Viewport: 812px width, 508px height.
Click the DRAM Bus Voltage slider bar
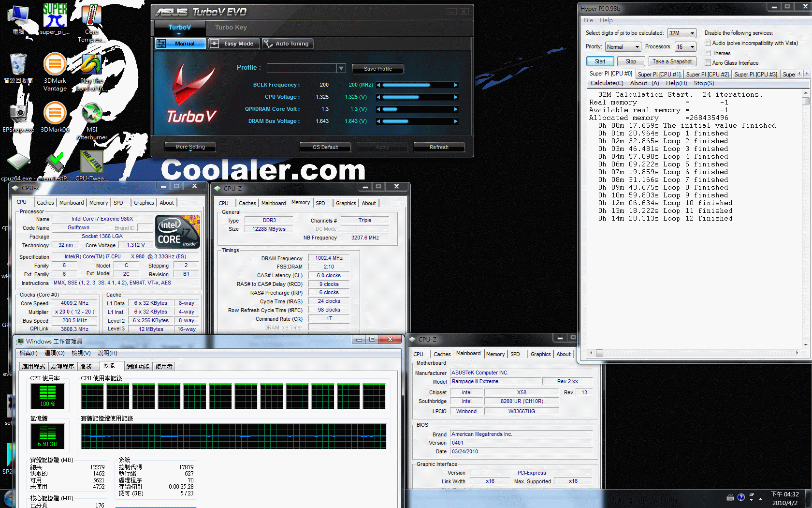417,121
